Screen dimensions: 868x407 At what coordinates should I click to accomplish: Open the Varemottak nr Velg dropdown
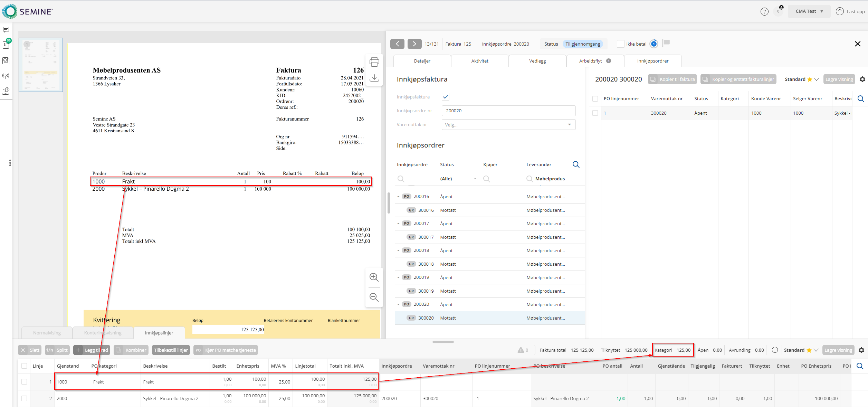pyautogui.click(x=508, y=125)
